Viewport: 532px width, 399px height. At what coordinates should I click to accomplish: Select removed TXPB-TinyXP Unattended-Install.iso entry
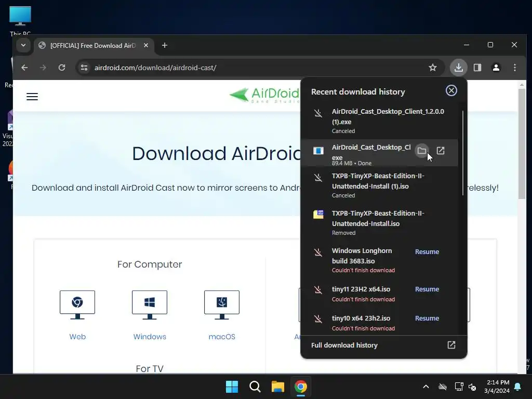click(379, 222)
